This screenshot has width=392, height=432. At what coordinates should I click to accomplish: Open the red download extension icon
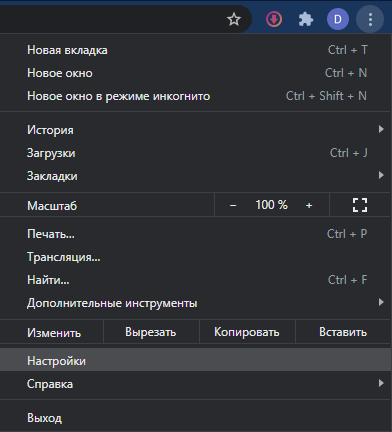(274, 19)
